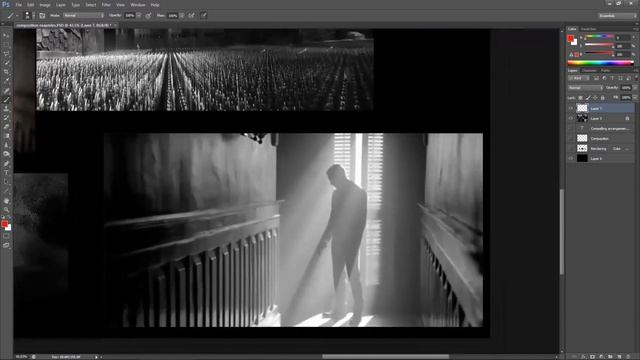This screenshot has height=360, width=640.
Task: Select the Brush tool in the toolbox
Action: click(6, 100)
